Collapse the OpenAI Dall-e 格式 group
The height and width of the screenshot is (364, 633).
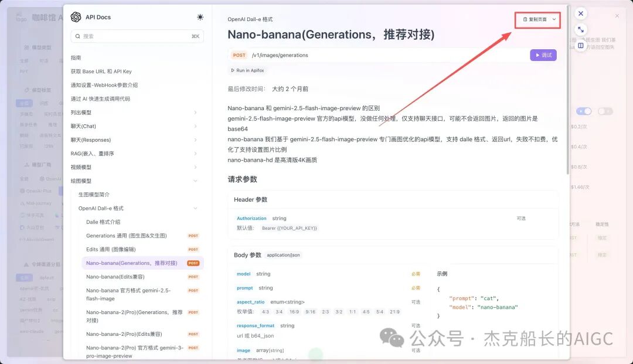coord(195,208)
